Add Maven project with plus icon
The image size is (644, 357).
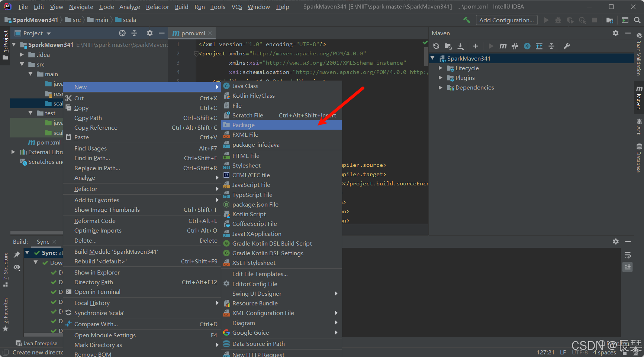click(x=475, y=46)
